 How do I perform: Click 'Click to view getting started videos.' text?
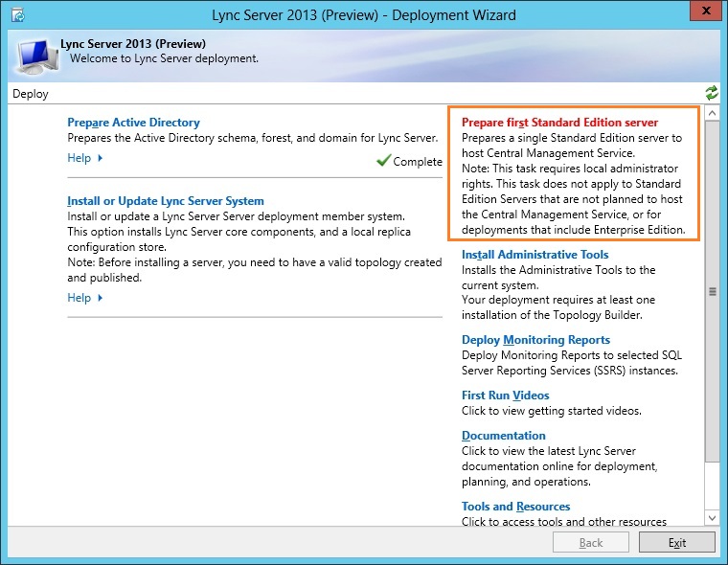coord(552,411)
